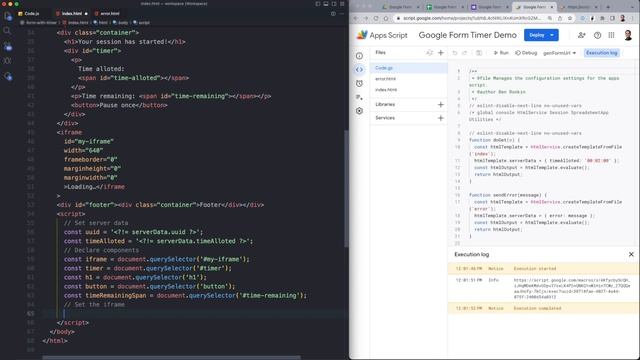The height and width of the screenshot is (360, 640).
Task: Open the Chrome profile avatar in the toolbar
Action: pos(622,18)
